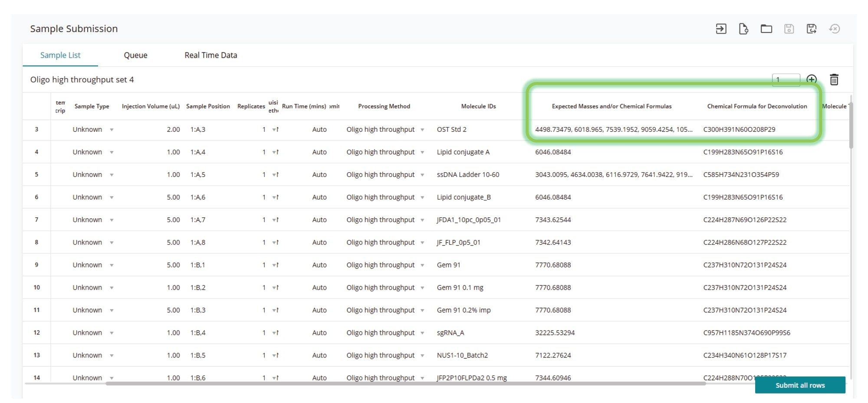Add a new row with the plus icon

coord(812,79)
